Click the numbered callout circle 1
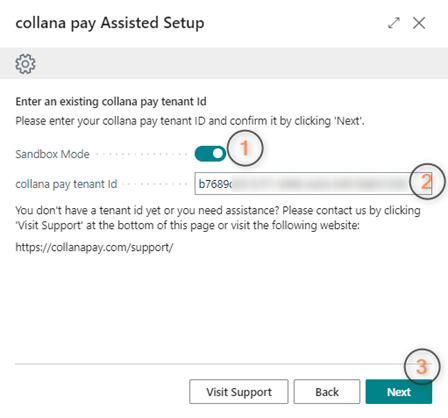 point(245,148)
